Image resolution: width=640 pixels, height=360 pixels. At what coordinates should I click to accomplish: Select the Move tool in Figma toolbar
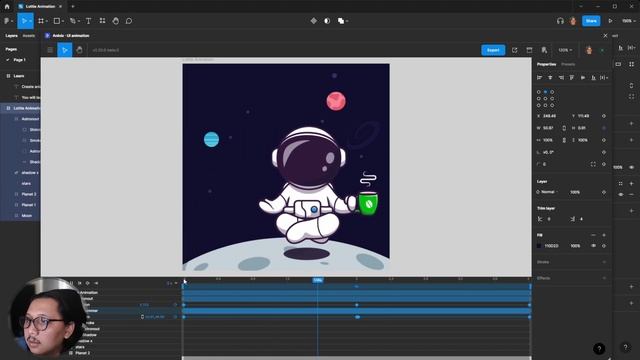(x=24, y=21)
